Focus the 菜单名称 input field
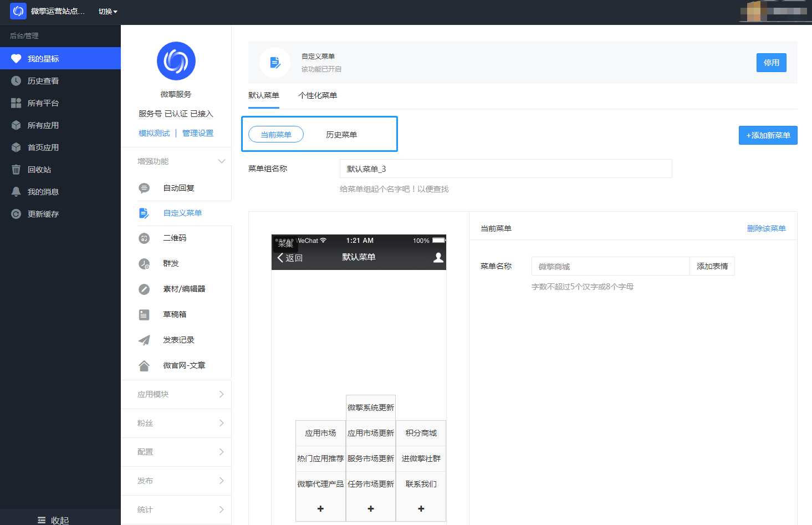Viewport: 812px width, 525px height. point(610,266)
